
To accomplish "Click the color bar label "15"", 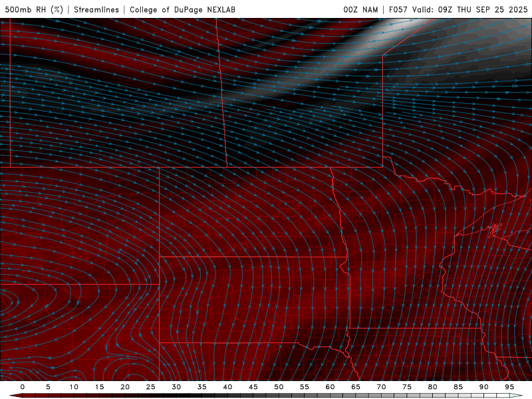I will (99, 387).
